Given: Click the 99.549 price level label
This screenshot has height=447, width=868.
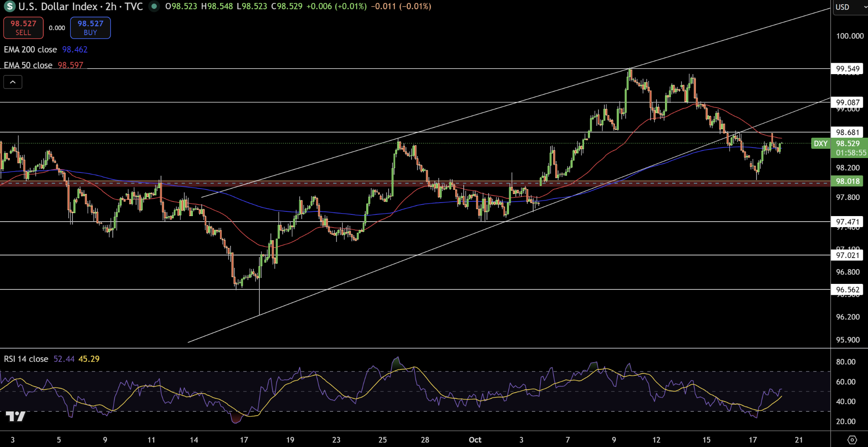Looking at the screenshot, I should [x=847, y=69].
